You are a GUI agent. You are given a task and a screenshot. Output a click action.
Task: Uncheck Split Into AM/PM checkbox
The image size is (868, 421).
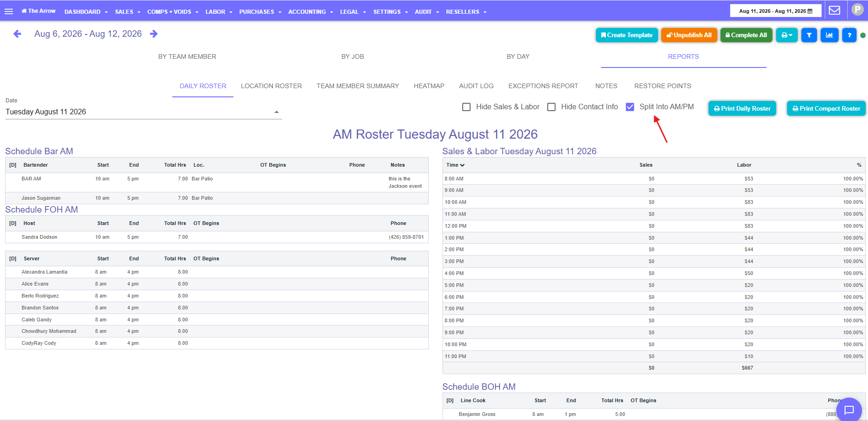(x=630, y=107)
